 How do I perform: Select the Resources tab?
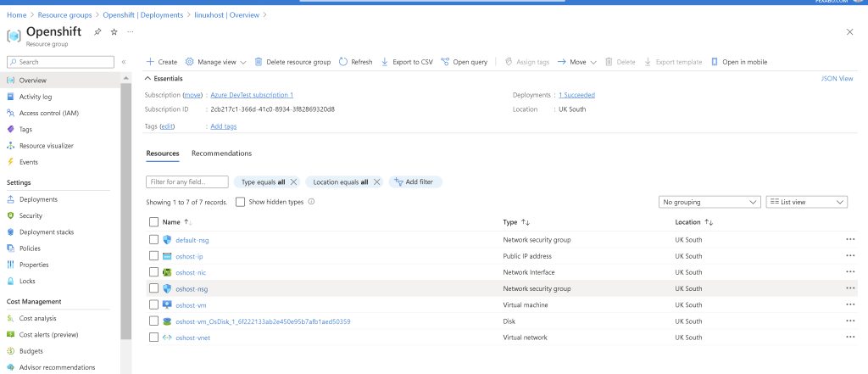point(163,154)
